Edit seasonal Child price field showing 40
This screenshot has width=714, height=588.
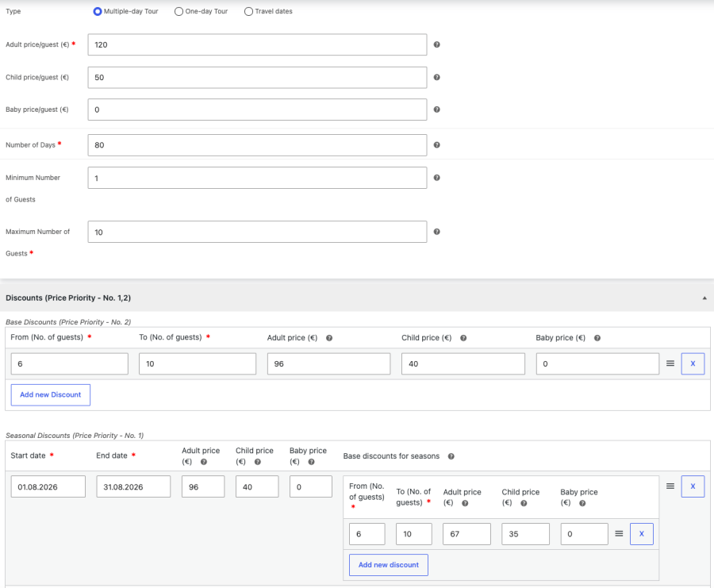(x=257, y=486)
